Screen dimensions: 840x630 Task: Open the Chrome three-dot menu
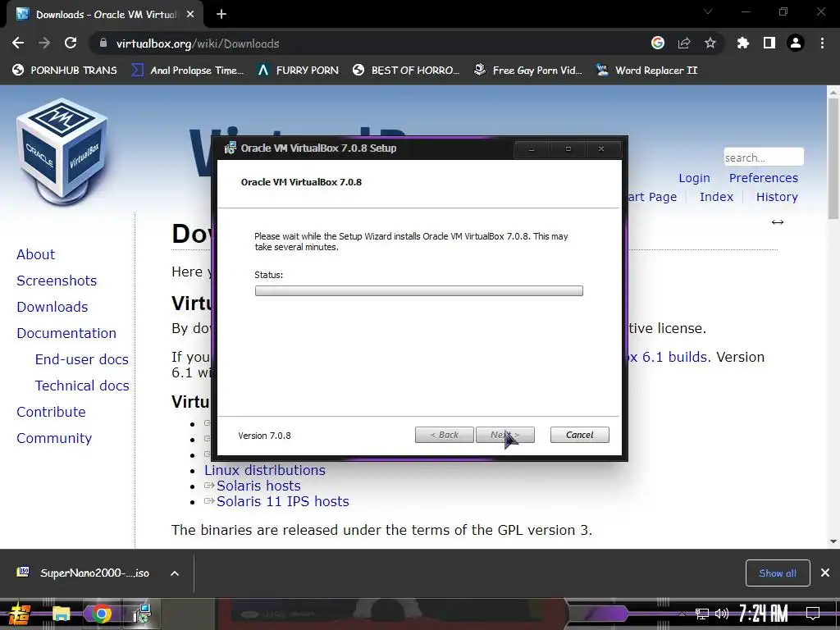click(x=822, y=43)
